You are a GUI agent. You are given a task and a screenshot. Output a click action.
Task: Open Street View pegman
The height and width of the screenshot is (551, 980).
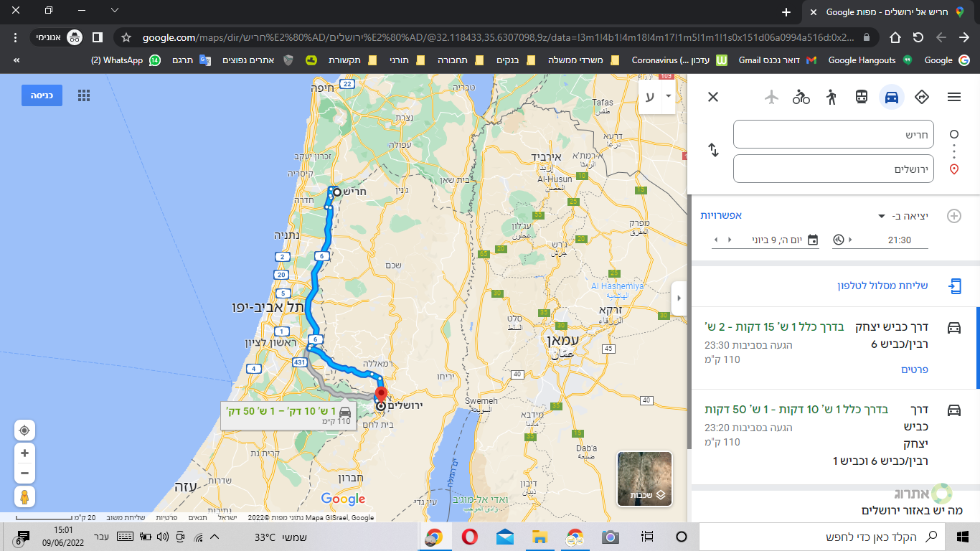click(24, 496)
